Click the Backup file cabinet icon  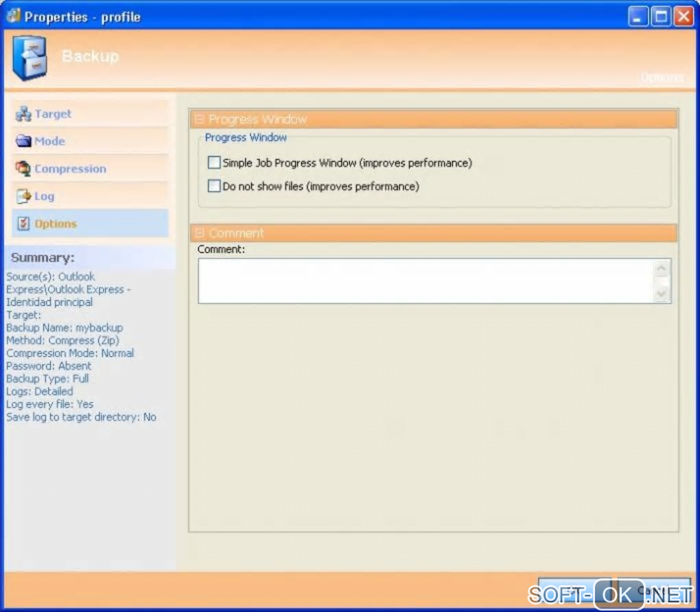[x=30, y=58]
